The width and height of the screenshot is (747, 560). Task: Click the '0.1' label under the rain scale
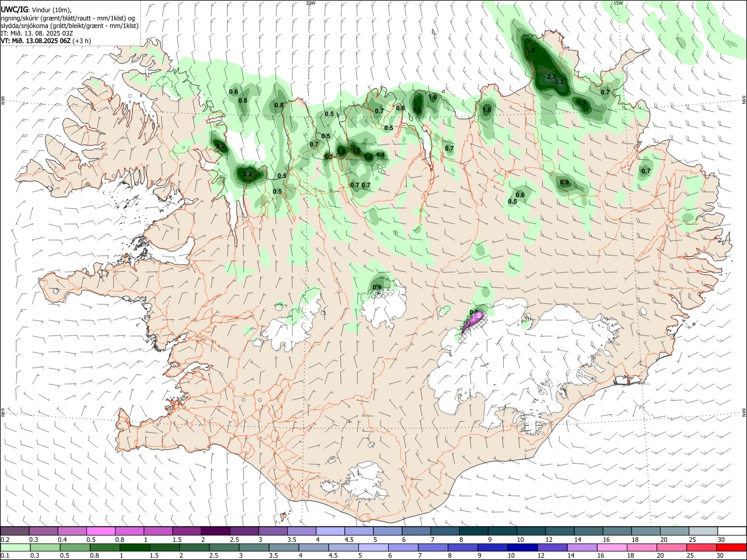(x=5, y=556)
